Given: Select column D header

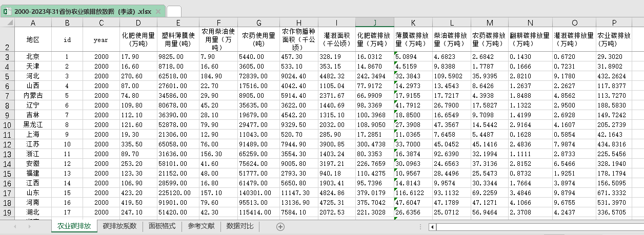Looking at the screenshot, I should [138, 23].
